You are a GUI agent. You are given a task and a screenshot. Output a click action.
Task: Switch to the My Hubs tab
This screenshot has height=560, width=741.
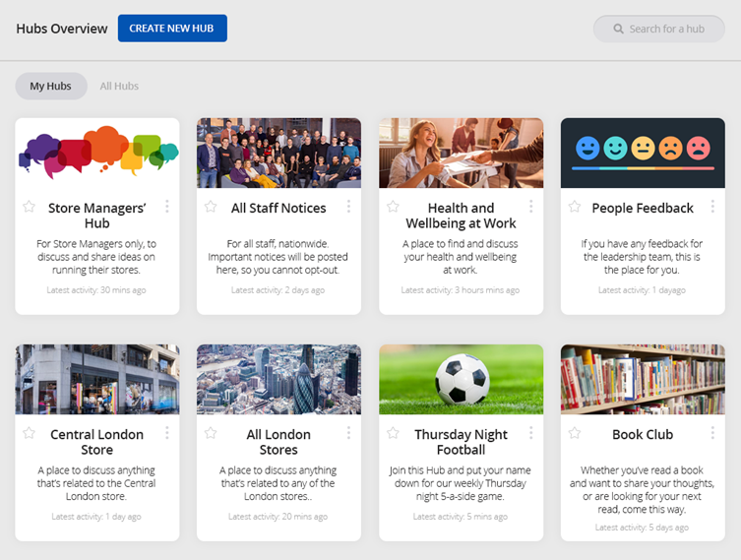pyautogui.click(x=51, y=87)
